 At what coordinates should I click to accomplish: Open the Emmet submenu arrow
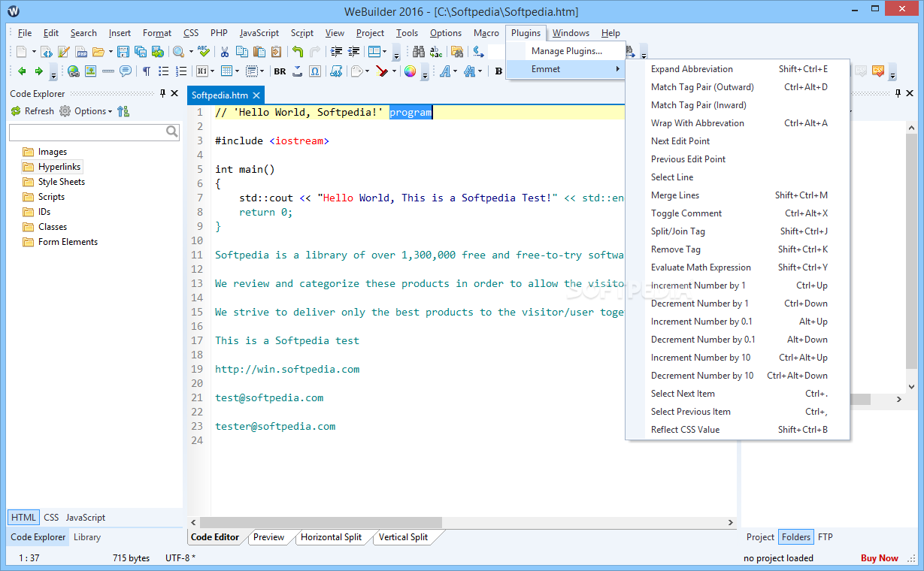(618, 69)
